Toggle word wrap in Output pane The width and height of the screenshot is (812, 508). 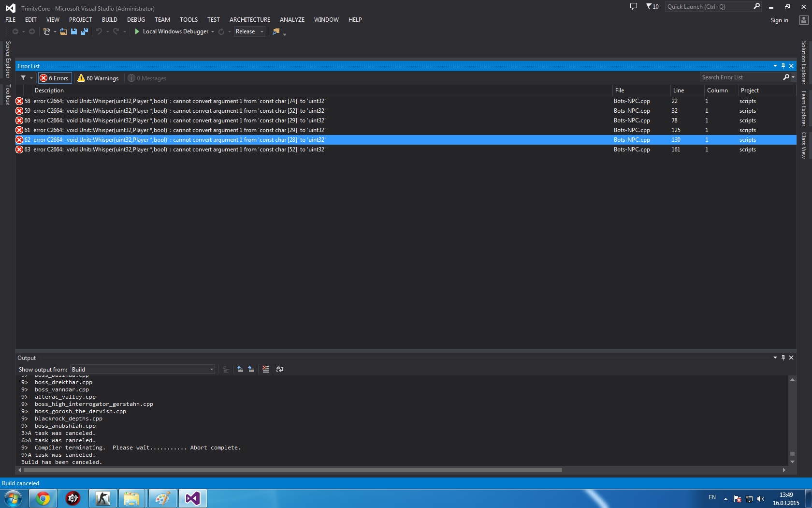coord(280,369)
